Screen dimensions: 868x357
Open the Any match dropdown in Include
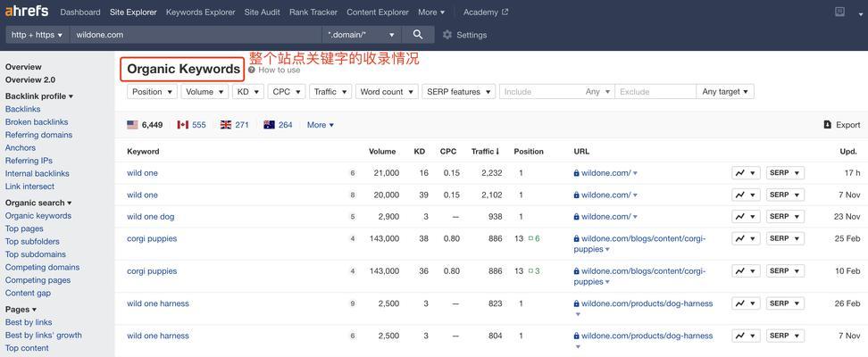597,92
